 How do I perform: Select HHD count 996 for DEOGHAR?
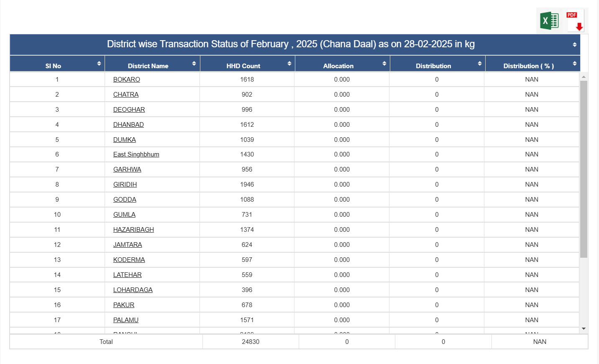tap(247, 110)
